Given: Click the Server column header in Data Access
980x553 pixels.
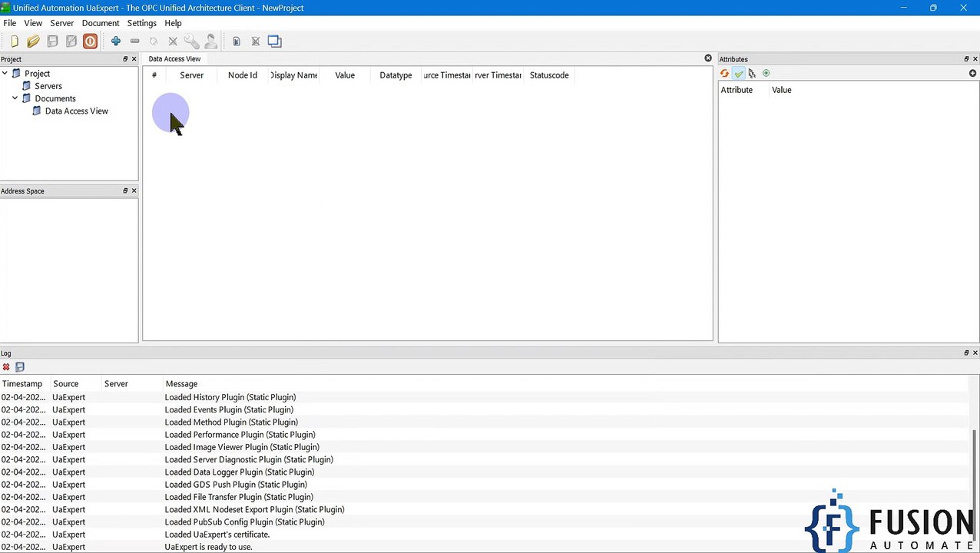Looking at the screenshot, I should 192,75.
